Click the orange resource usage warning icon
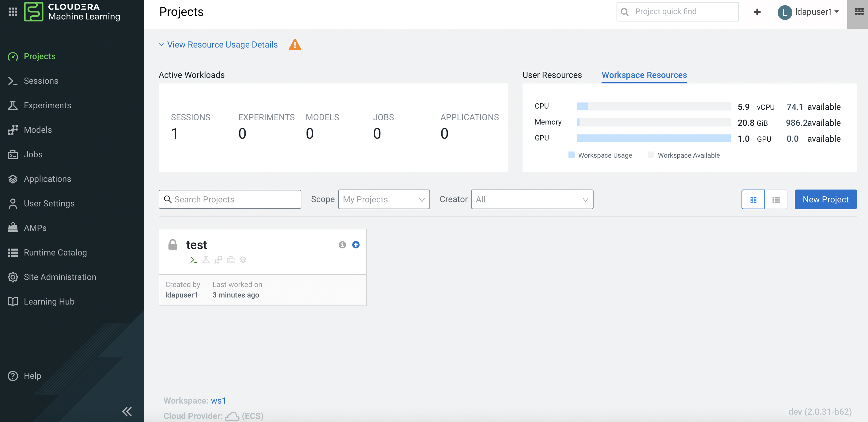Viewport: 868px width, 422px height. pos(295,44)
